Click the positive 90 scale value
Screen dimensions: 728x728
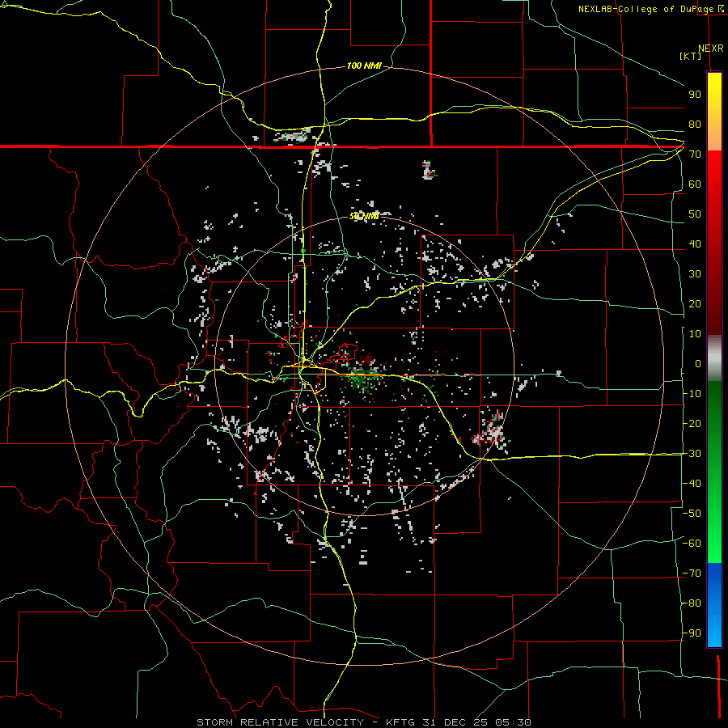coord(695,95)
